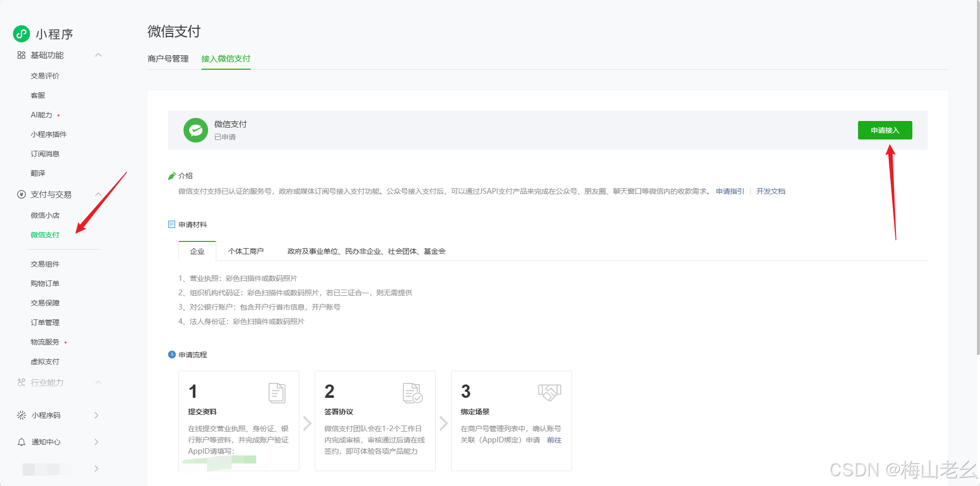This screenshot has width=980, height=486.
Task: Click the 申请材料 document icon
Action: pos(172,225)
